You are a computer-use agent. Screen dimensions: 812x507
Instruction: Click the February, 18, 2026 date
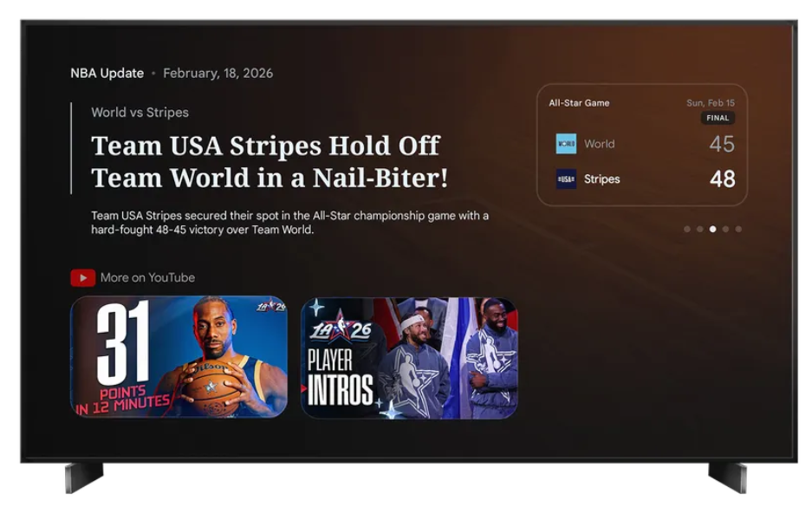[218, 74]
